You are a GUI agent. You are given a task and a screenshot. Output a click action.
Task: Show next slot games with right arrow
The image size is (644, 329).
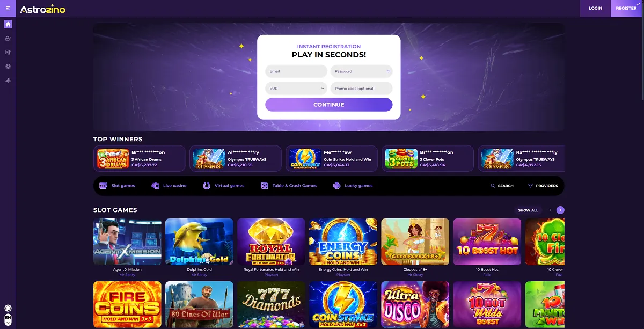coord(560,210)
